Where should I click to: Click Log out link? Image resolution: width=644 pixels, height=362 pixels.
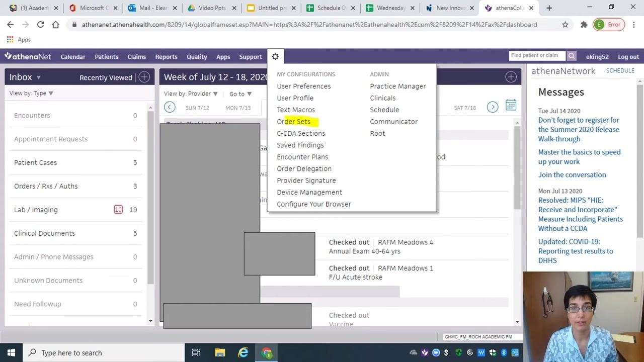[628, 57]
